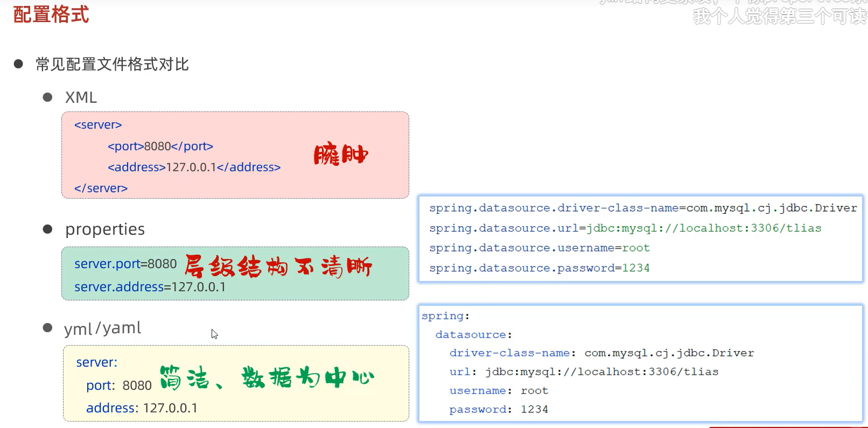This screenshot has width=868, height=428.
Task: Click the "driver-class-name: com.mysql.cj.jdbc.Driver" yaml line
Action: pos(602,353)
